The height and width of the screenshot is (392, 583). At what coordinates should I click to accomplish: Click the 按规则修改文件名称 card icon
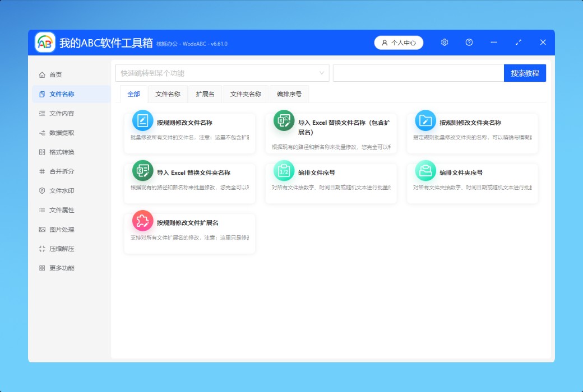(x=142, y=120)
